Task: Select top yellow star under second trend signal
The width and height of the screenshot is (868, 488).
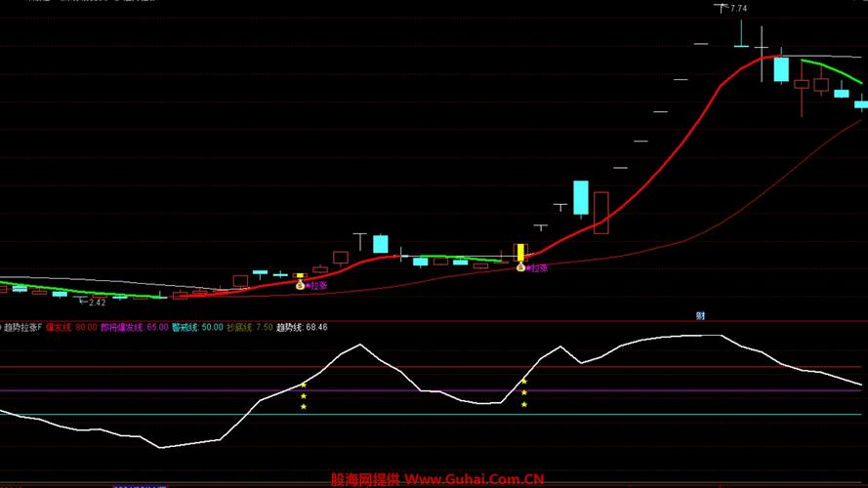Action: pos(524,382)
